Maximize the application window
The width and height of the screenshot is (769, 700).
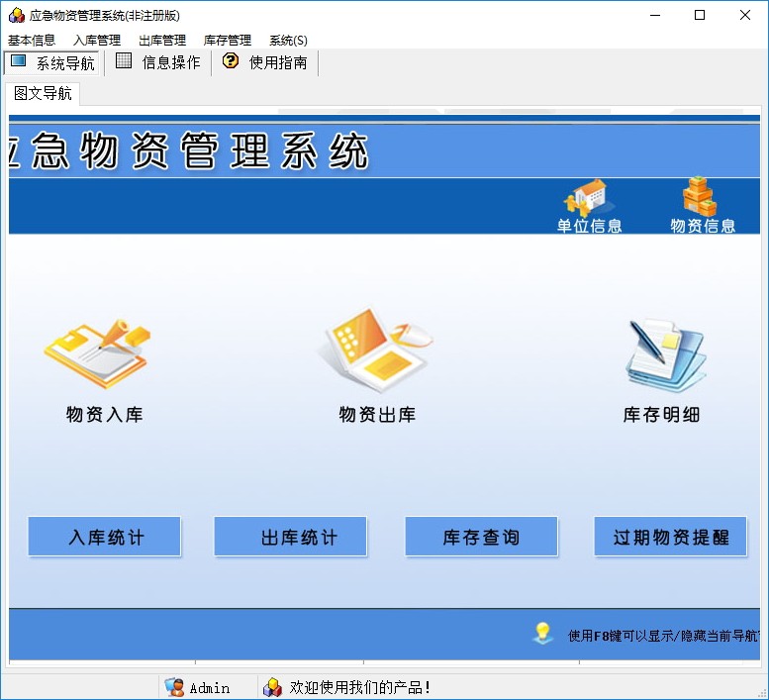(700, 15)
